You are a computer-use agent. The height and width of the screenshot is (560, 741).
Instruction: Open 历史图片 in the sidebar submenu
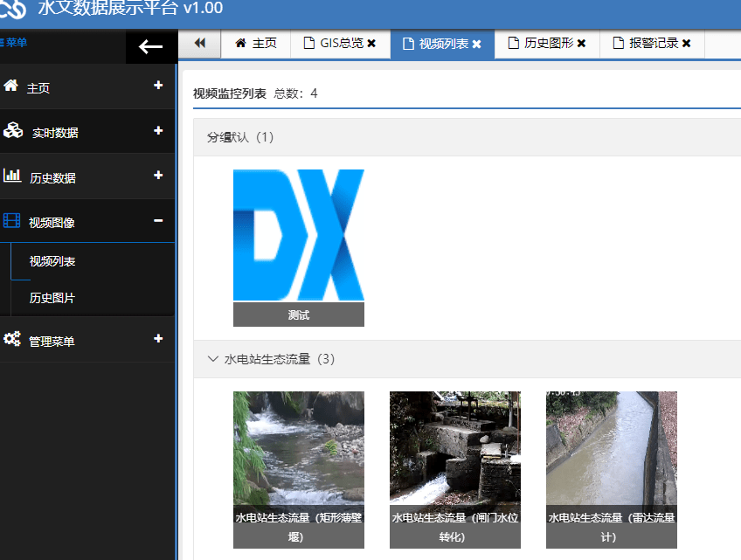(x=52, y=298)
